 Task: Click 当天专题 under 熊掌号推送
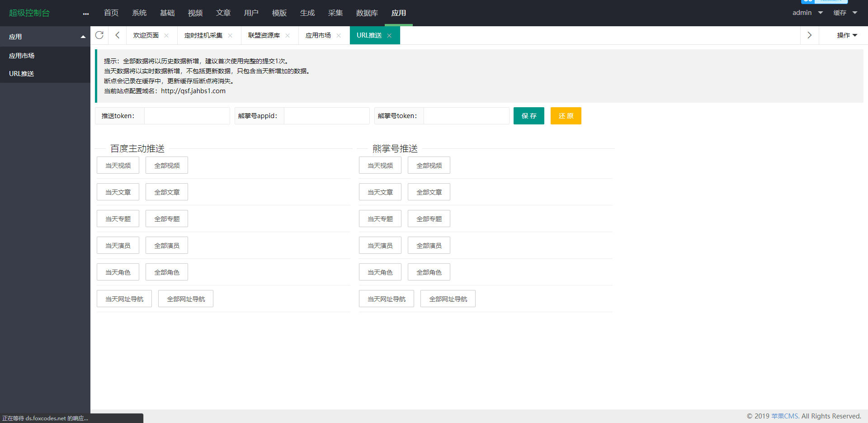pyautogui.click(x=380, y=219)
